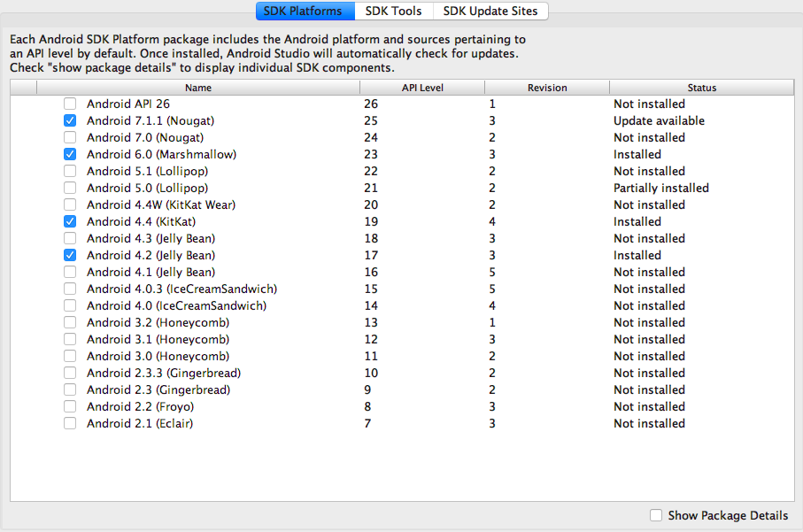Sort by the API Level column header
This screenshot has width=803, height=532.
[x=422, y=88]
